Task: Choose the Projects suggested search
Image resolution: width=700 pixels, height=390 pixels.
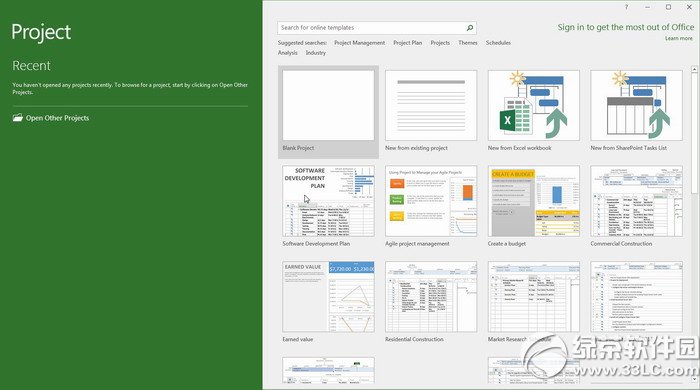Action: 440,43
